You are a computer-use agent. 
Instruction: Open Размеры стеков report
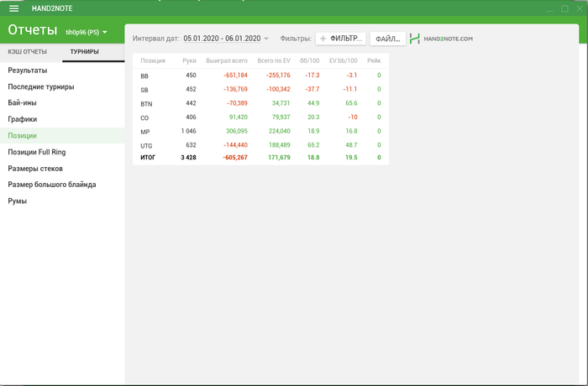(35, 169)
